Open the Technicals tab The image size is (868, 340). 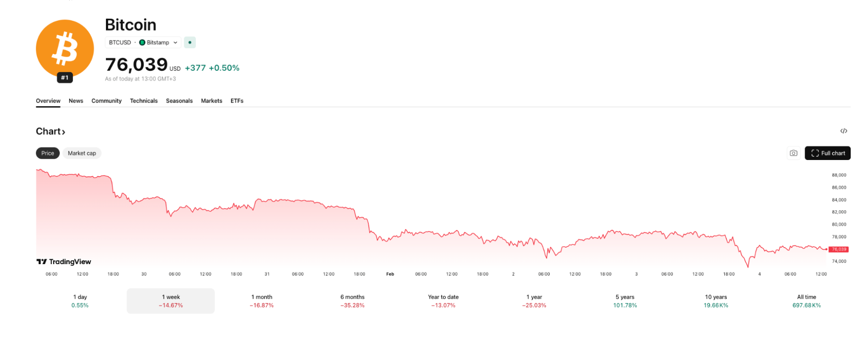pyautogui.click(x=144, y=101)
